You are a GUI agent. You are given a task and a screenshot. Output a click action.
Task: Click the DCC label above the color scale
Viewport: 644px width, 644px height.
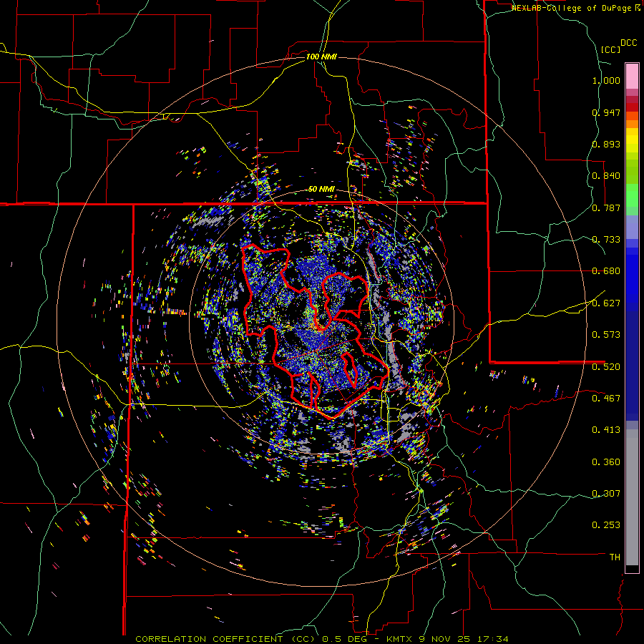click(629, 43)
